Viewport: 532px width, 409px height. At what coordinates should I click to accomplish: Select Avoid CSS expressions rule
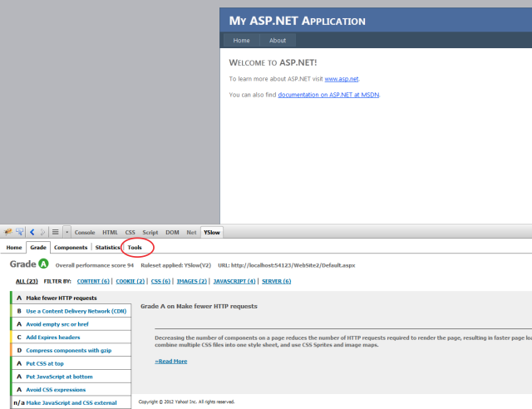[71, 390]
